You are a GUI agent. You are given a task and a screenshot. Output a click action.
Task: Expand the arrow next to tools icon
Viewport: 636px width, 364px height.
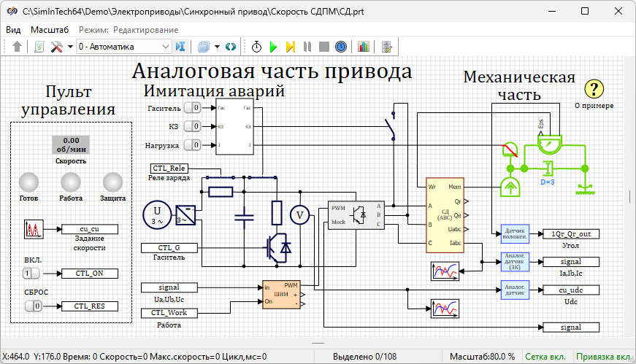[70, 47]
